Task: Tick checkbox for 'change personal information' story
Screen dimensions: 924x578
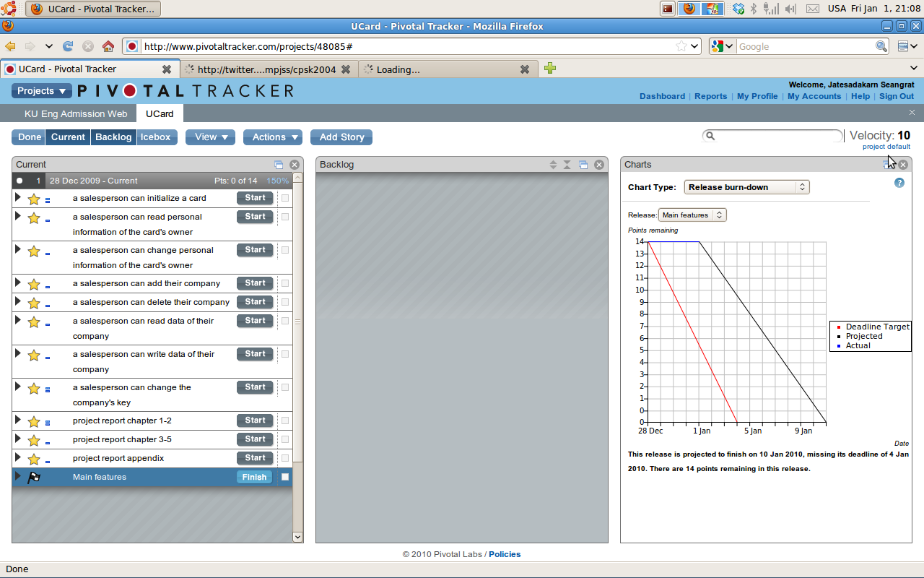Action: pyautogui.click(x=285, y=250)
